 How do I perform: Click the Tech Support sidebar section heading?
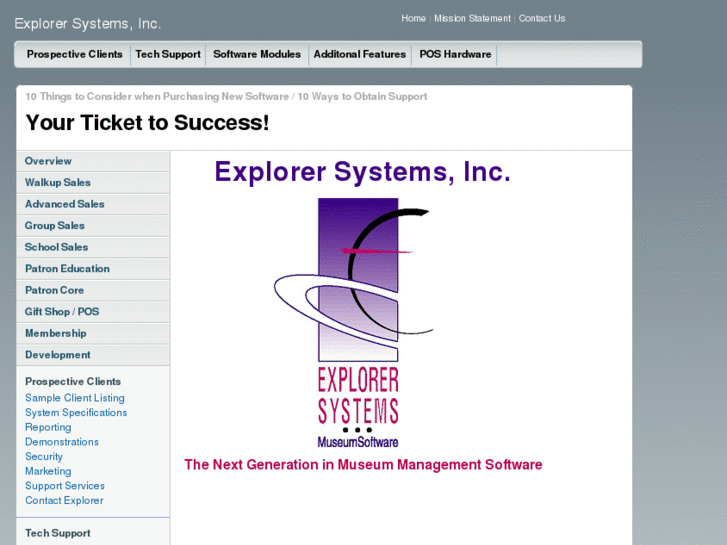pos(57,533)
